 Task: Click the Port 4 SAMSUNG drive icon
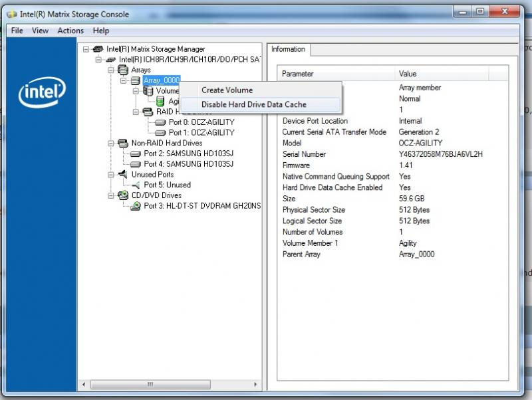click(x=136, y=164)
